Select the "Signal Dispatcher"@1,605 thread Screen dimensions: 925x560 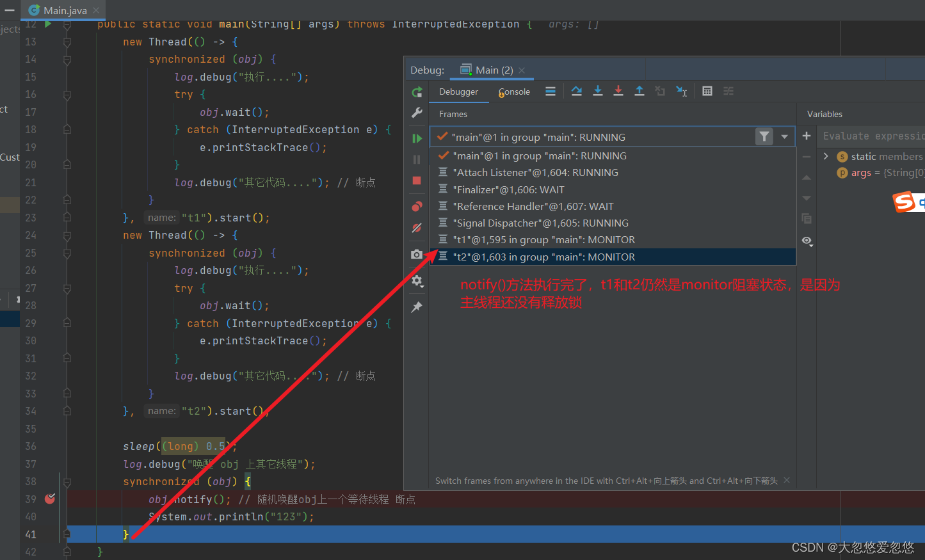(x=613, y=223)
